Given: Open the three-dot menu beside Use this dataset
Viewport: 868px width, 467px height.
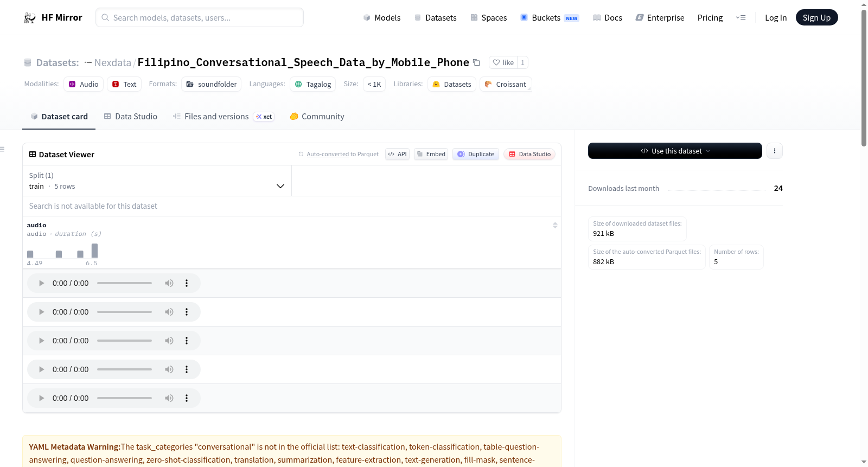Looking at the screenshot, I should coord(775,151).
